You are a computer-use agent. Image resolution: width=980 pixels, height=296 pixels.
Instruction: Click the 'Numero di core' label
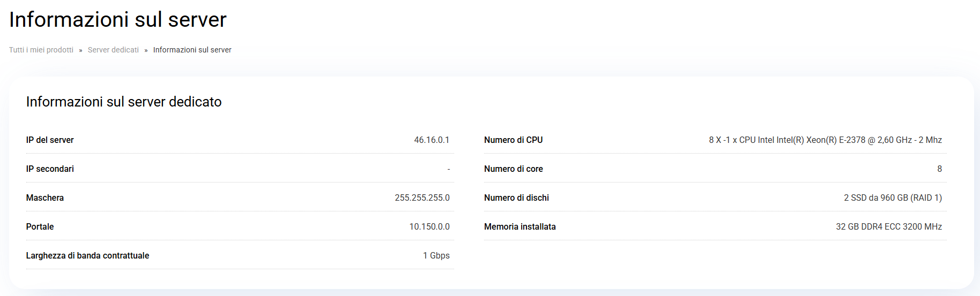point(513,169)
